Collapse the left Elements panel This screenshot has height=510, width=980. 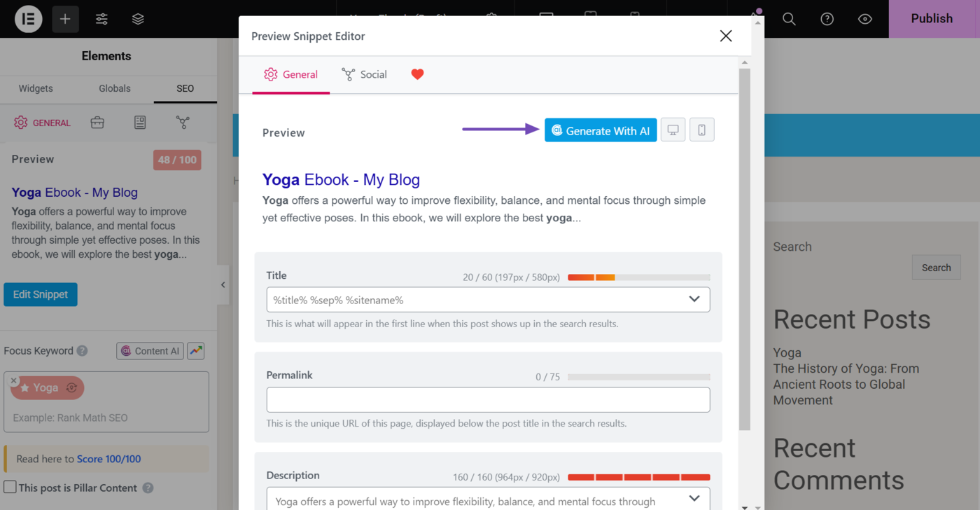[223, 284]
